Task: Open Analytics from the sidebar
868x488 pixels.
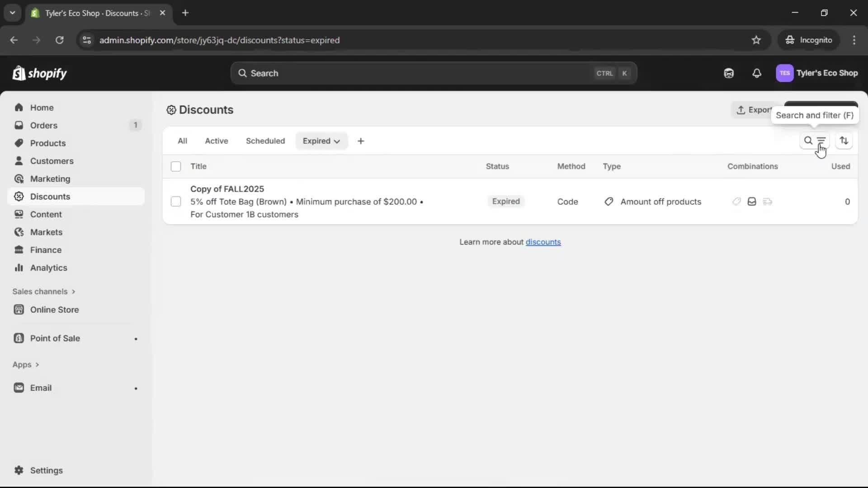Action: pos(47,267)
